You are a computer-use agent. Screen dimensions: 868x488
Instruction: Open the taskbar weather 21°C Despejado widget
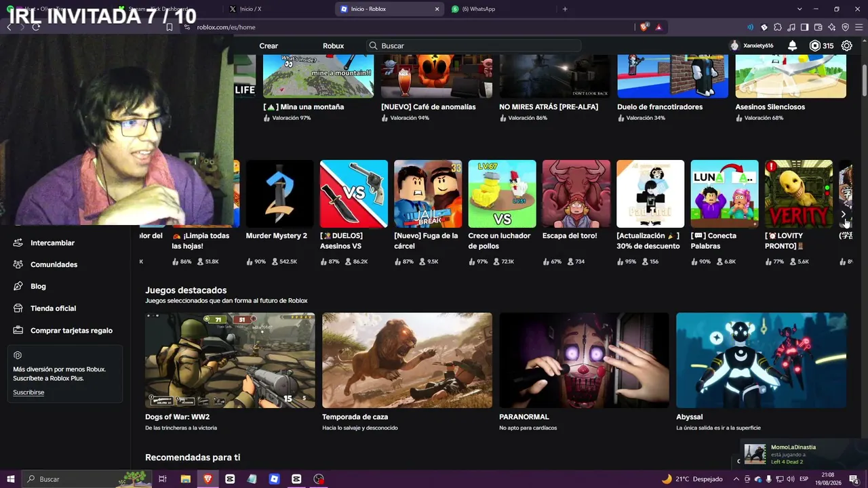pos(692,479)
